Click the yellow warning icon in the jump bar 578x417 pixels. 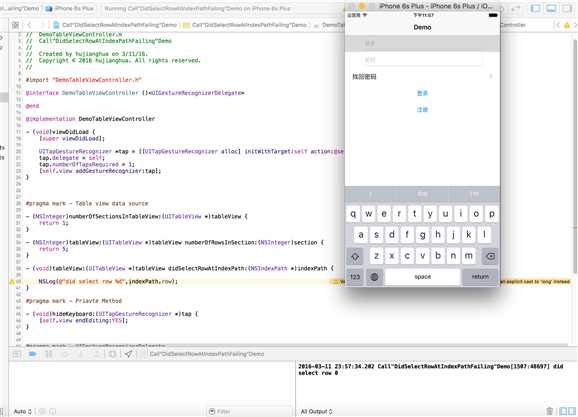pos(567,25)
